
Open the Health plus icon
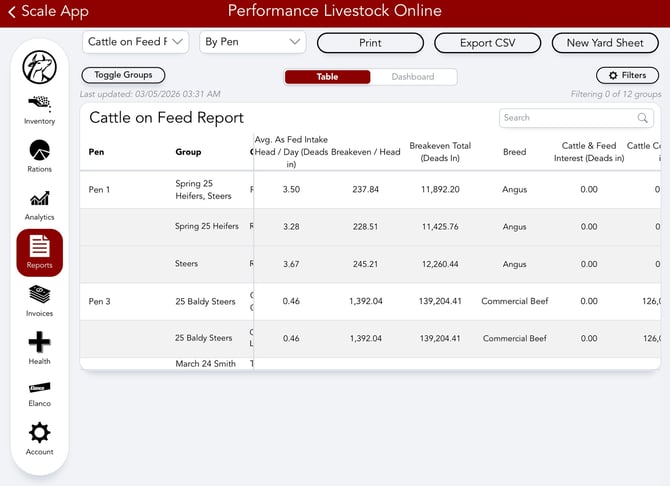pos(39,343)
